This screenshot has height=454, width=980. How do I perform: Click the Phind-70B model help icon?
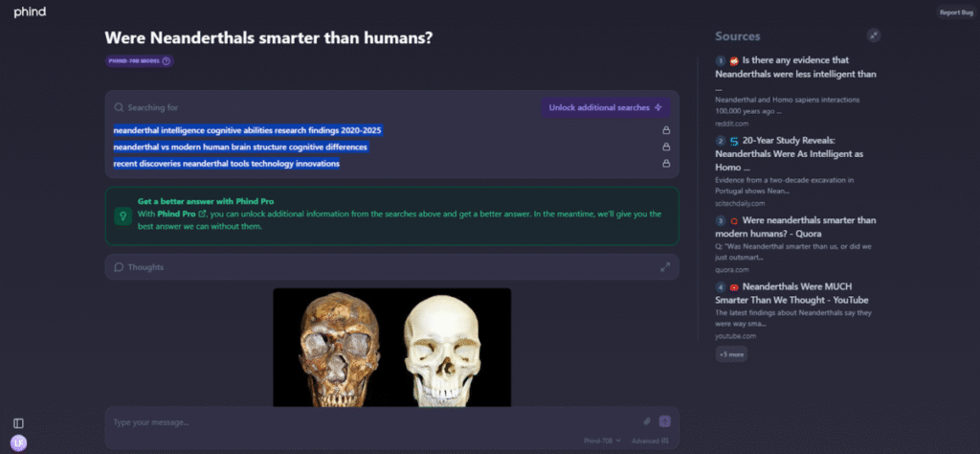167,61
